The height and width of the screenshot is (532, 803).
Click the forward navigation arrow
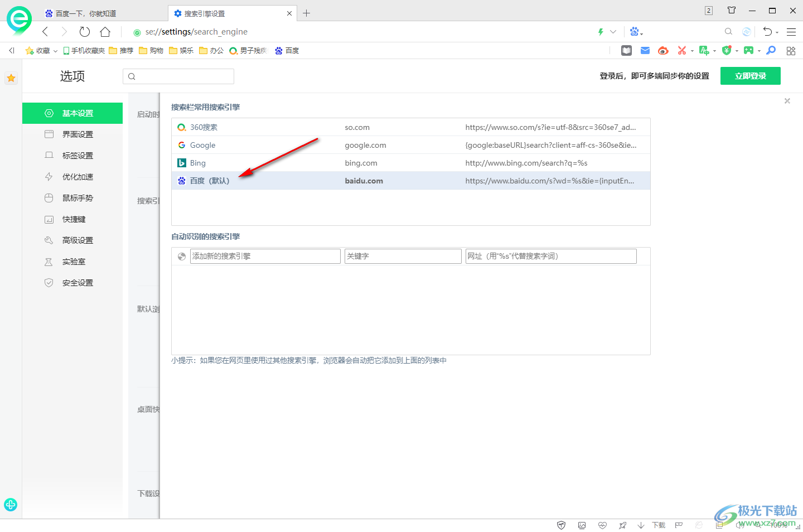pyautogui.click(x=64, y=32)
